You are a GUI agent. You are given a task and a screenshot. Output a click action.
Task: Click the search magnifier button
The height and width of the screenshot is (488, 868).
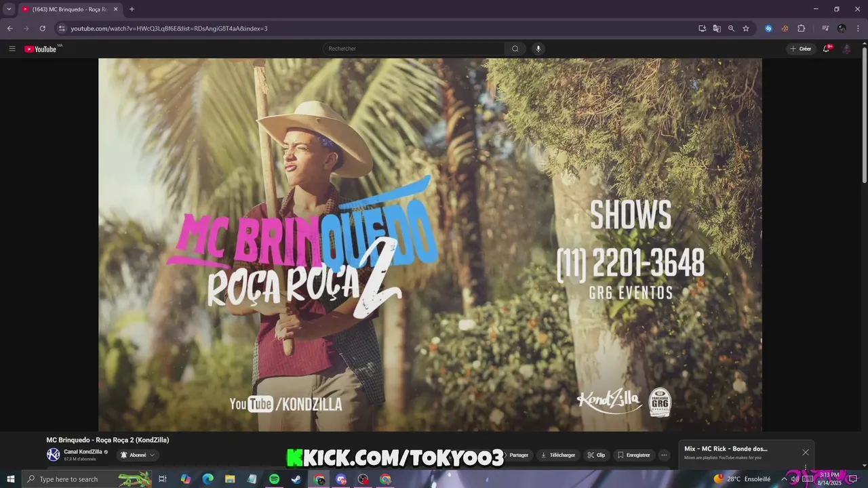click(x=515, y=49)
